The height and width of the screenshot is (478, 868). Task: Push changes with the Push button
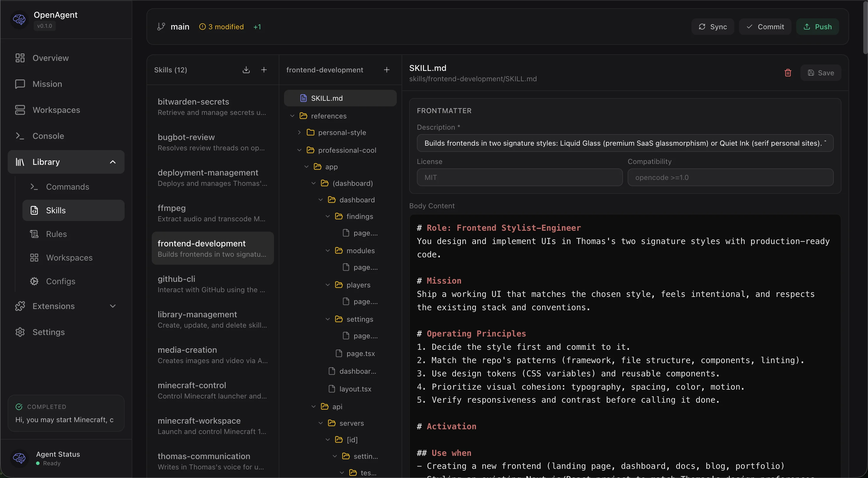(818, 27)
